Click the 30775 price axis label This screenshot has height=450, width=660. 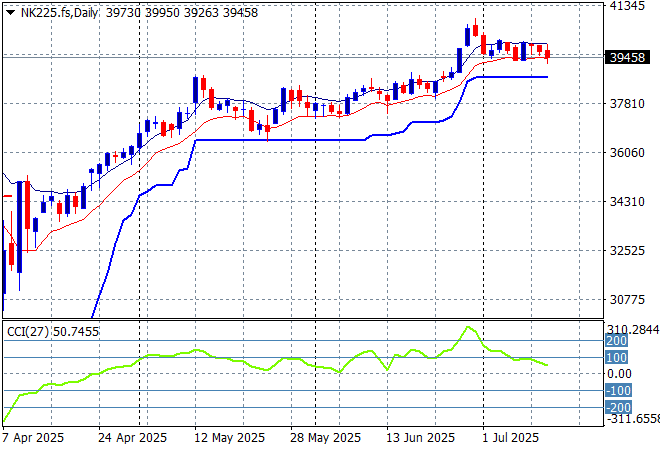(x=628, y=300)
